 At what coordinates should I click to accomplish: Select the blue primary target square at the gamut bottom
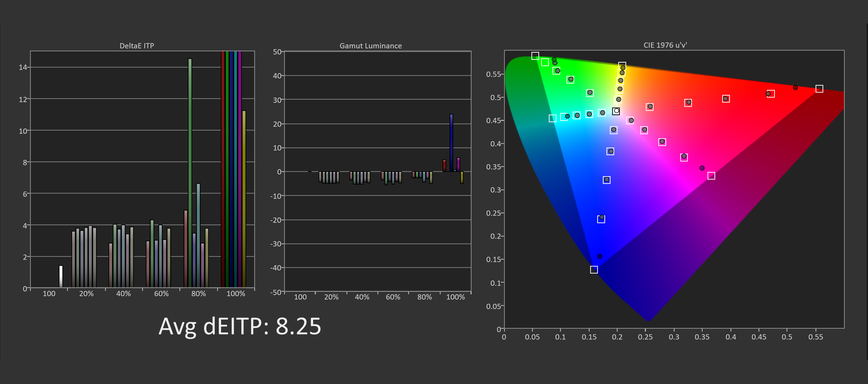(x=594, y=269)
